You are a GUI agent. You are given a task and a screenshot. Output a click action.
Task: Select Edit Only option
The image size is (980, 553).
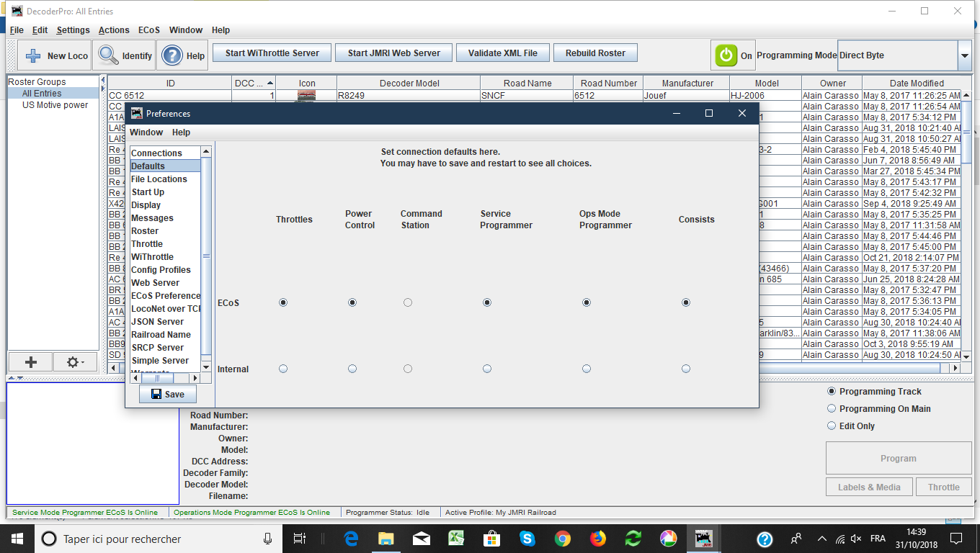pyautogui.click(x=850, y=426)
